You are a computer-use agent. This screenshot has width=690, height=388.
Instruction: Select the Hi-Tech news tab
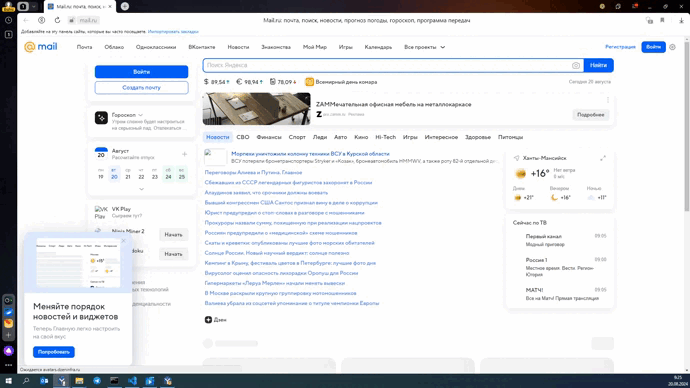(385, 137)
